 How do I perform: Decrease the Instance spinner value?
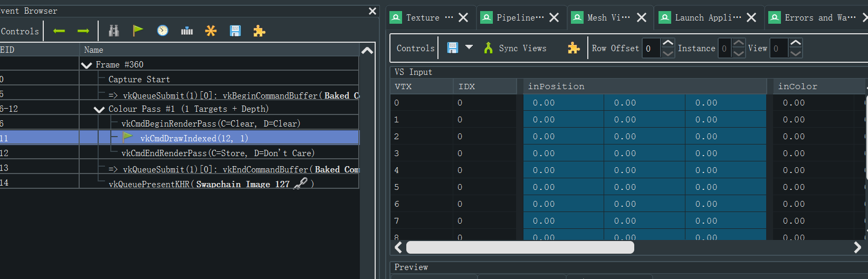(x=739, y=53)
